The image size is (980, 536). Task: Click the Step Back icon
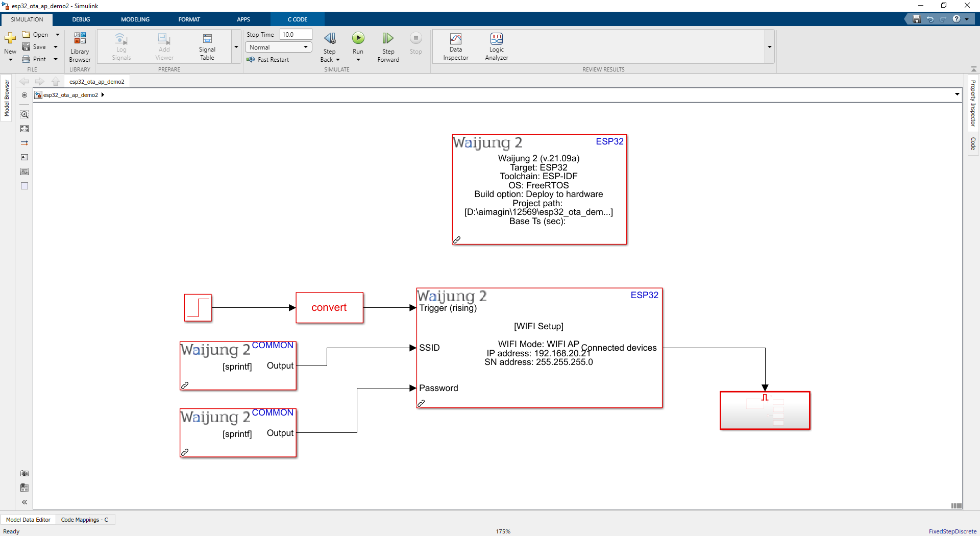coord(330,39)
